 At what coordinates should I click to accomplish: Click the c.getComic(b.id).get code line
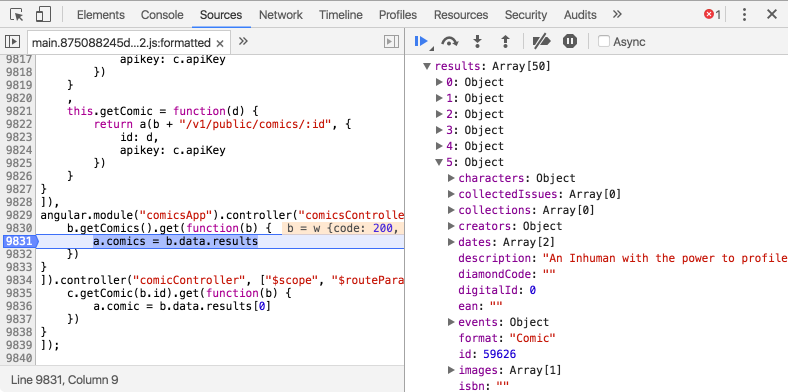pos(179,293)
